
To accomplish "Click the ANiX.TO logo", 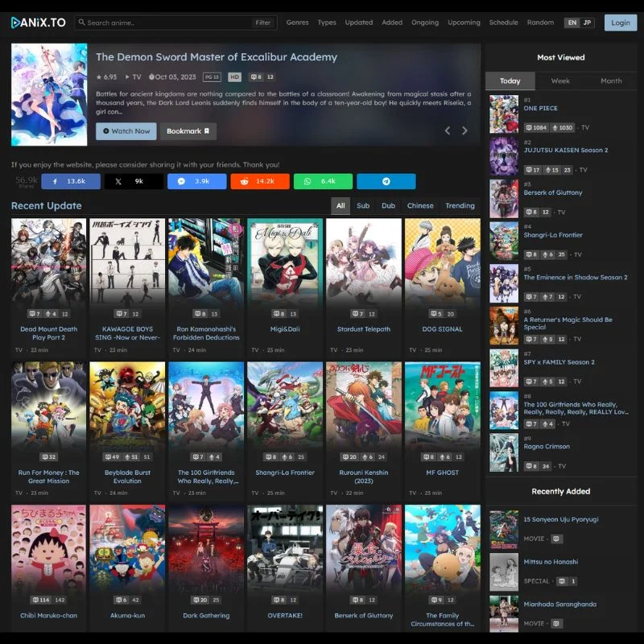I will pos(39,23).
